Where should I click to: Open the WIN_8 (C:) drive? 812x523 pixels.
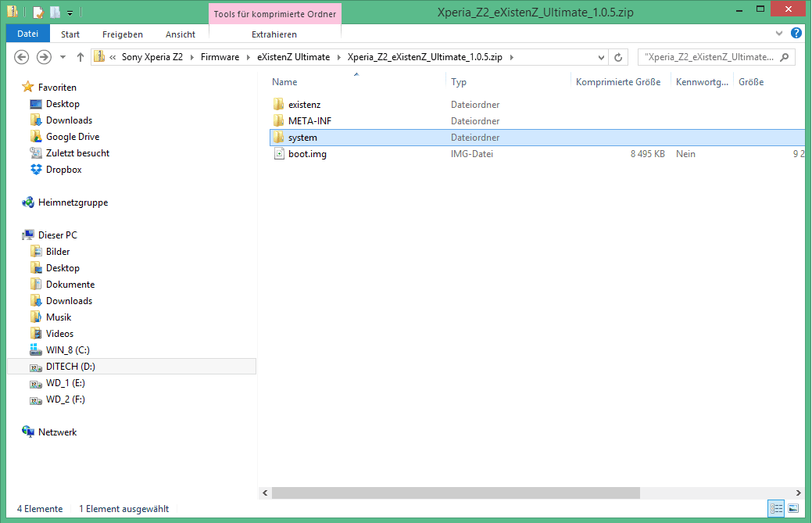tap(68, 350)
